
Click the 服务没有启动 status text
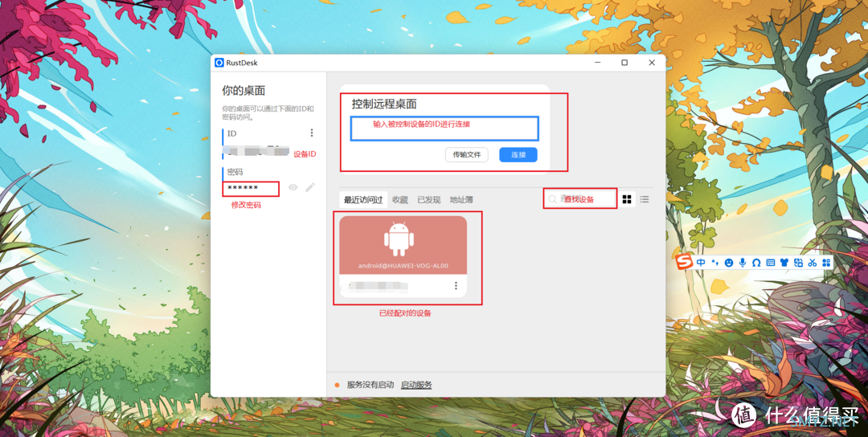[x=371, y=385]
